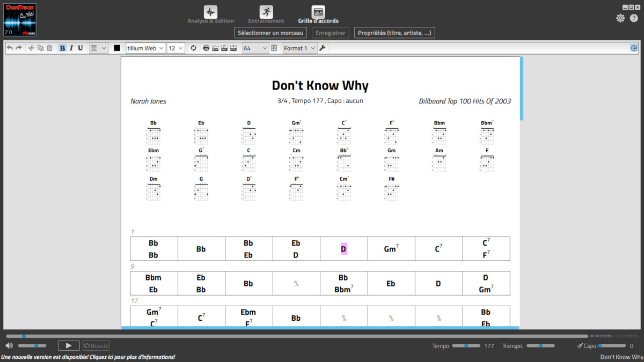The height and width of the screenshot is (362, 644).
Task: Toggle italic text formatting
Action: 71,48
